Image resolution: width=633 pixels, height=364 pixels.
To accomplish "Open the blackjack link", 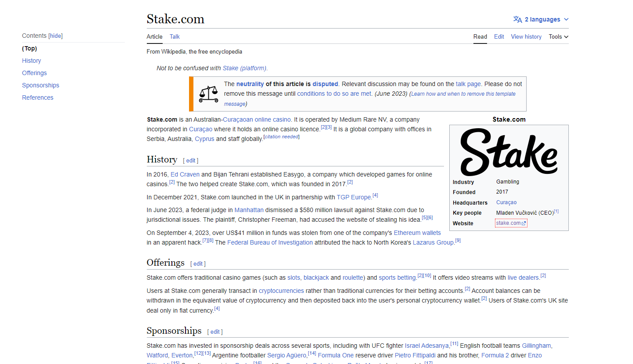I will coord(316,278).
